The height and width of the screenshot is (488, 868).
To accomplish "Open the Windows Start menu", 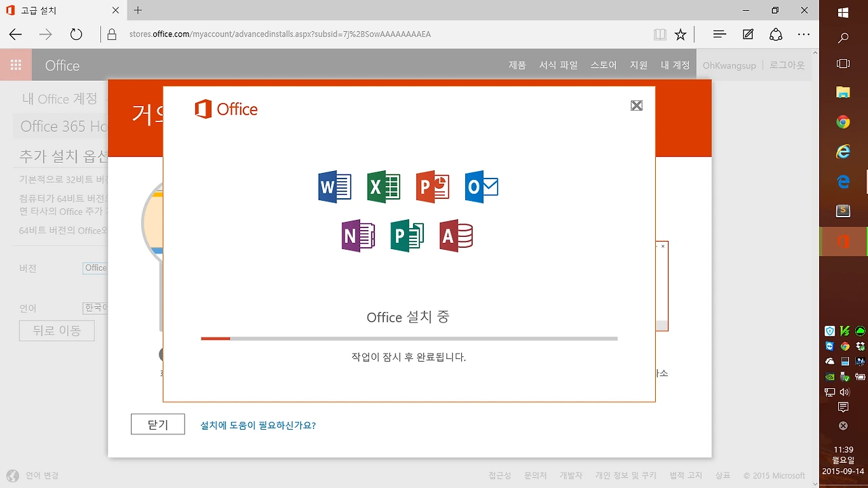I will click(844, 12).
